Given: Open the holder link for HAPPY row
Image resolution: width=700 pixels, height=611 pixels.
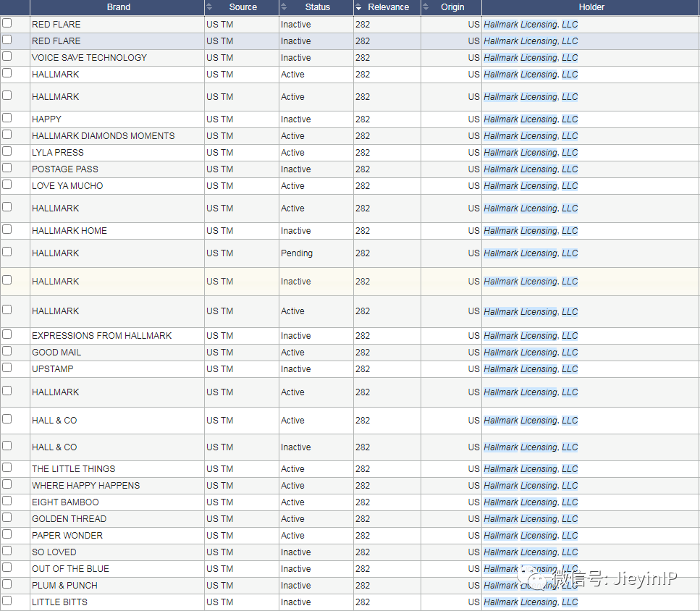Looking at the screenshot, I should [531, 119].
